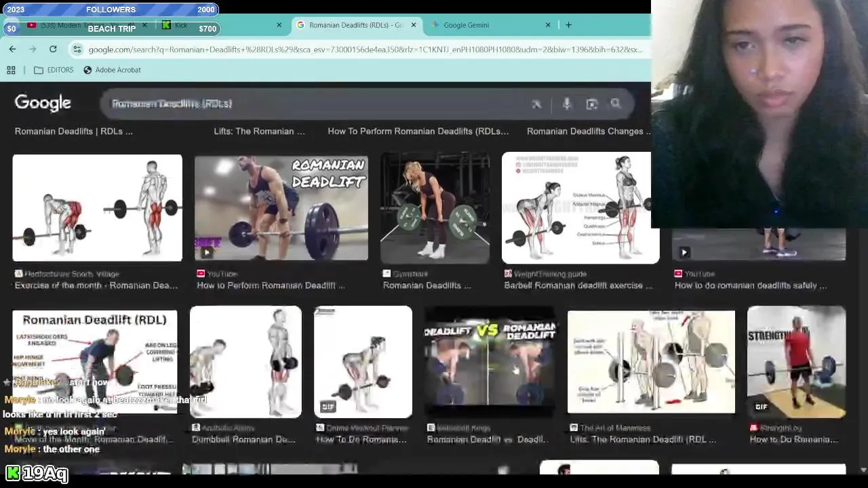Open the EDITORS bookmark folder
Screen dimensions: 868x488
(x=53, y=70)
